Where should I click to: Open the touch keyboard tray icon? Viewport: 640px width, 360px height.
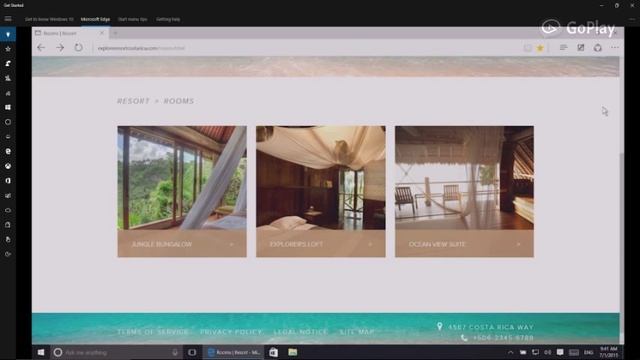coord(574,353)
